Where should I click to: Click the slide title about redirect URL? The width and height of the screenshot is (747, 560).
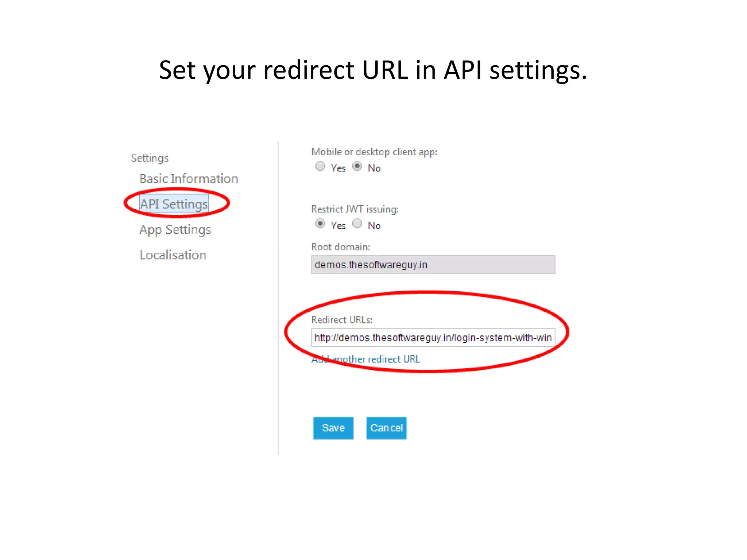point(373,70)
